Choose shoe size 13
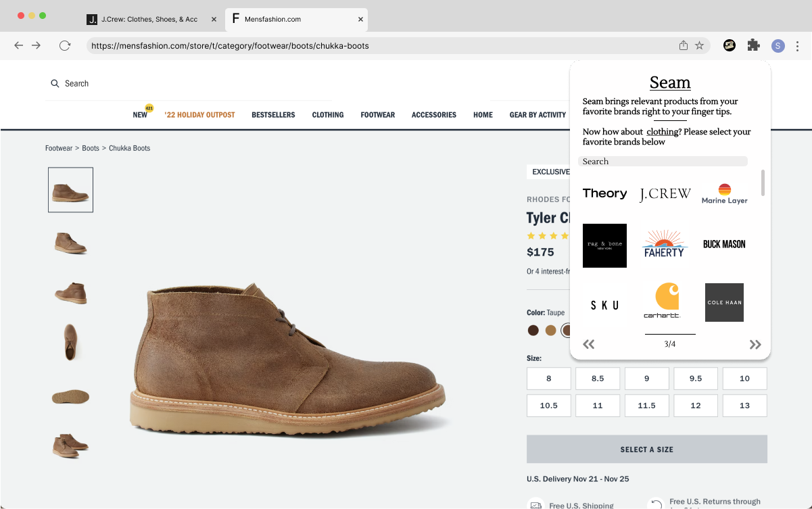The height and width of the screenshot is (509, 812). [x=745, y=406]
